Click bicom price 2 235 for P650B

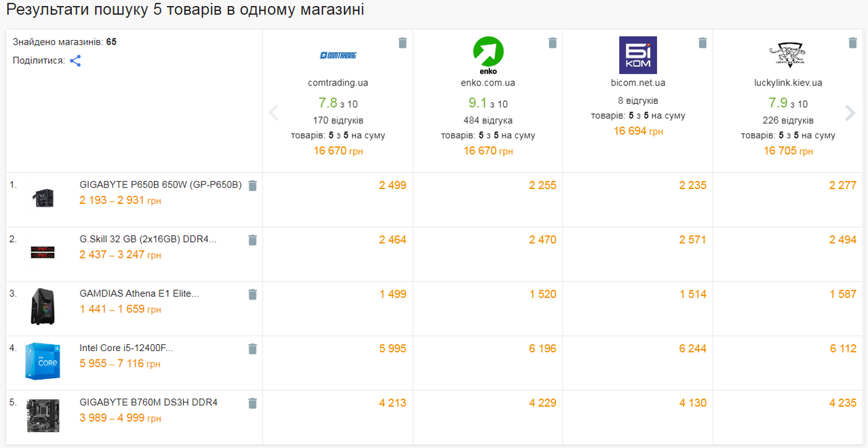pyautogui.click(x=693, y=185)
